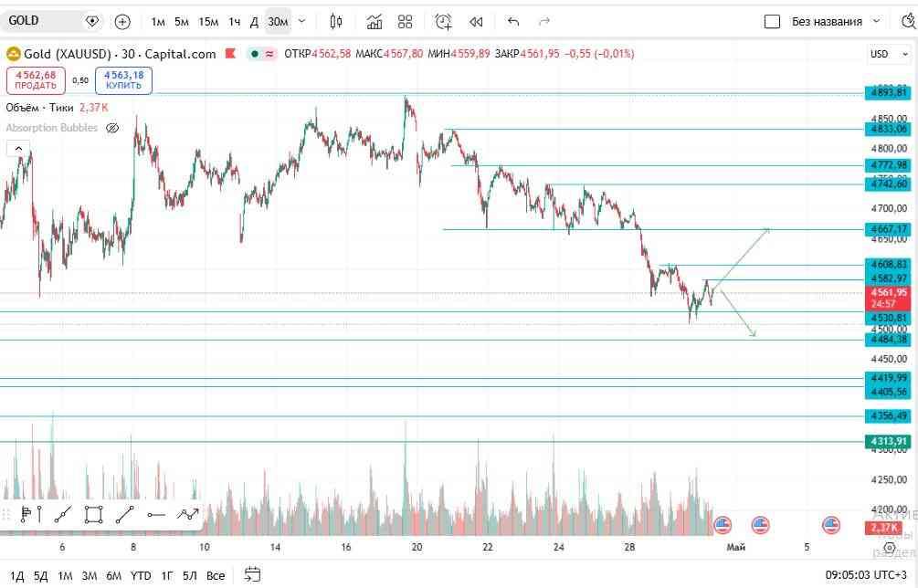Image resolution: width=918 pixels, height=588 pixels.
Task: Select the YTD range at the bottom
Action: tap(140, 576)
